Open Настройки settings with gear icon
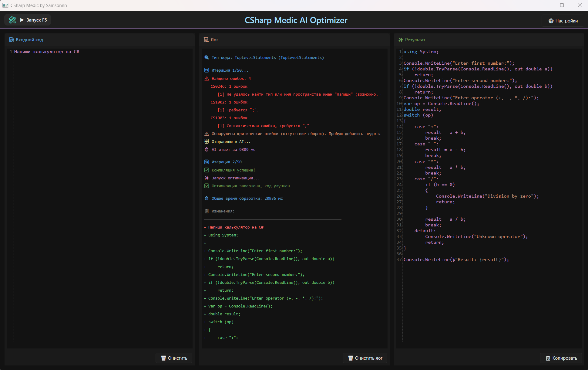588x370 pixels. 563,21
